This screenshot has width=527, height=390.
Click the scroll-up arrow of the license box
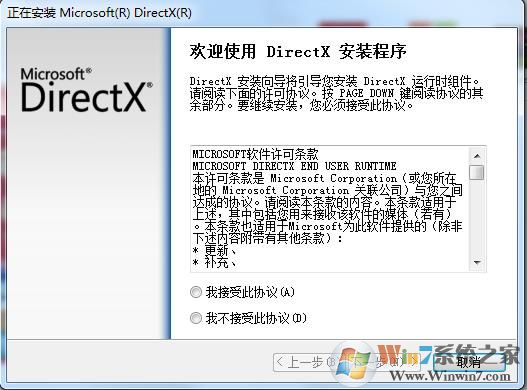pyautogui.click(x=477, y=156)
